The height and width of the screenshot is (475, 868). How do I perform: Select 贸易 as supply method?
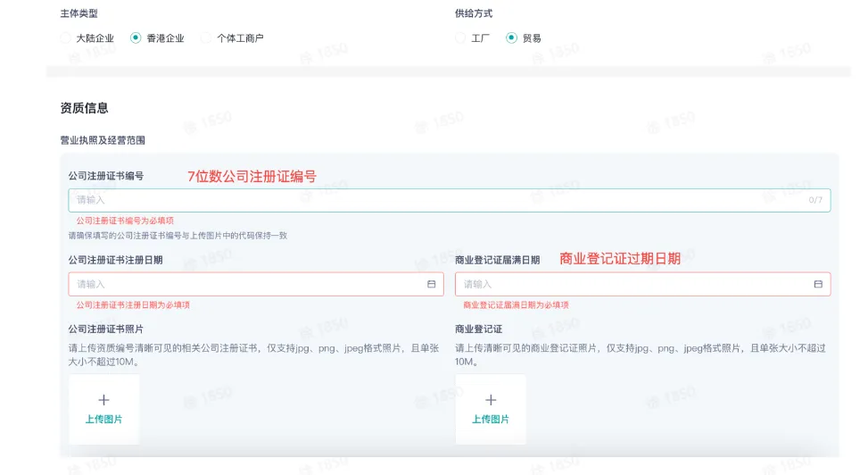pos(511,38)
